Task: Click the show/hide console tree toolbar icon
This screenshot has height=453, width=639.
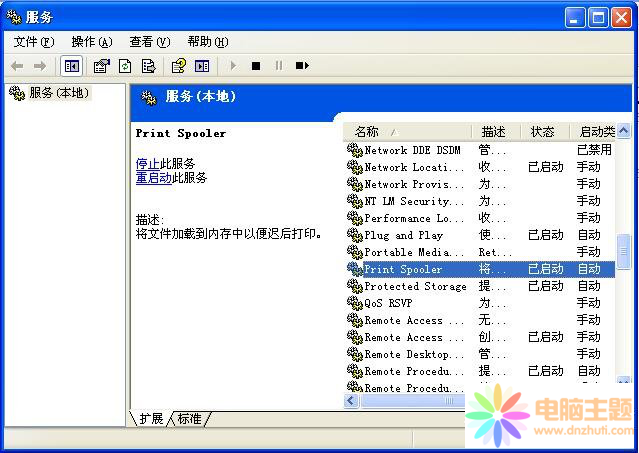Action: 71,66
